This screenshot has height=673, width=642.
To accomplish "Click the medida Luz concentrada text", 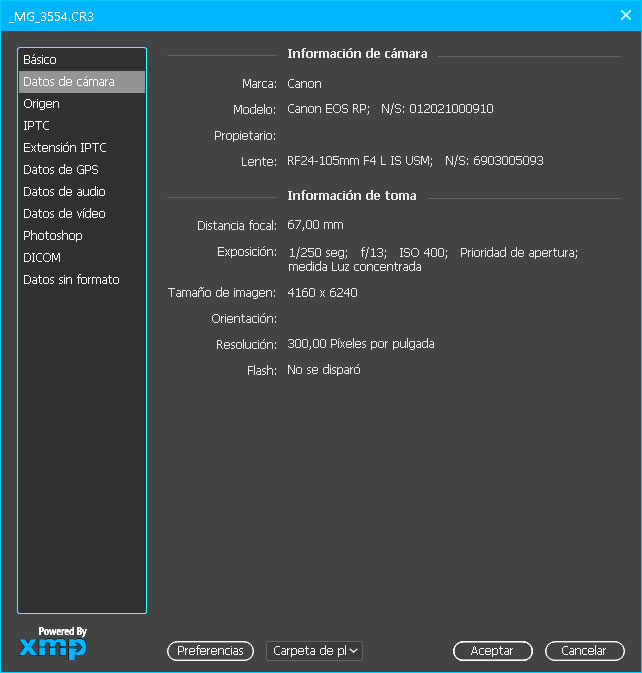I will (x=354, y=267).
